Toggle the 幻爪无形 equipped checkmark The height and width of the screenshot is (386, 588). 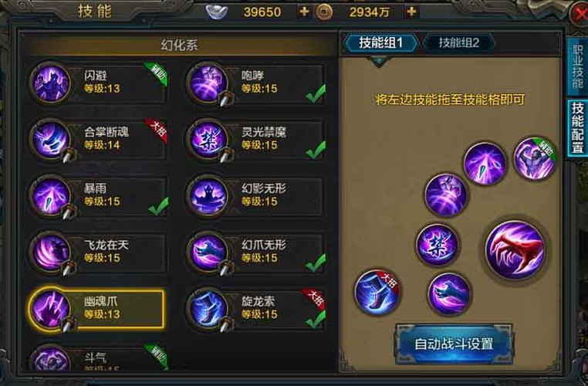[x=316, y=262]
